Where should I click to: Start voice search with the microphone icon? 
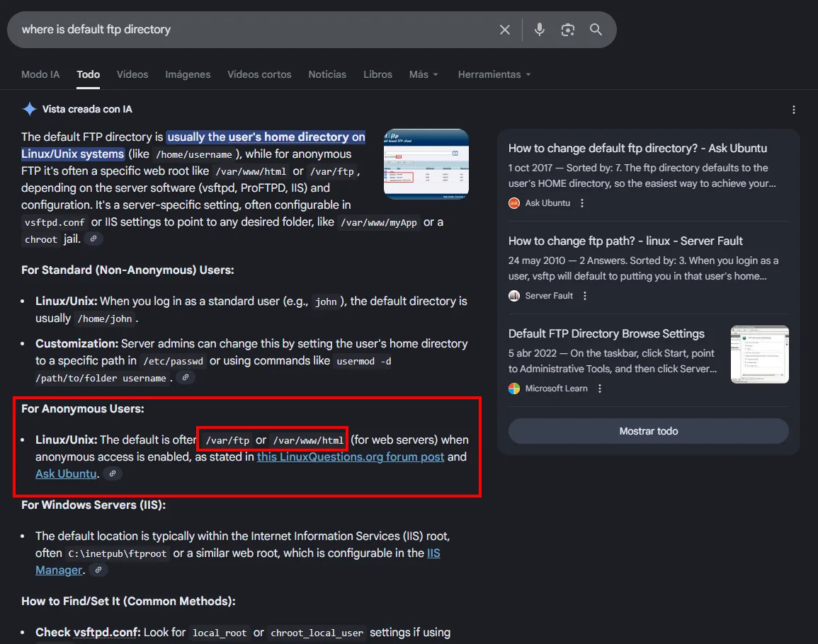coord(540,30)
